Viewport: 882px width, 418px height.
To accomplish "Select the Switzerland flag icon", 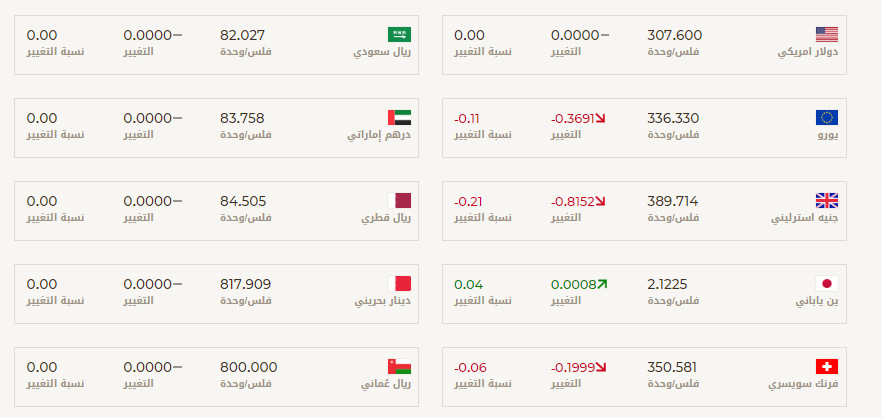I will point(827,367).
